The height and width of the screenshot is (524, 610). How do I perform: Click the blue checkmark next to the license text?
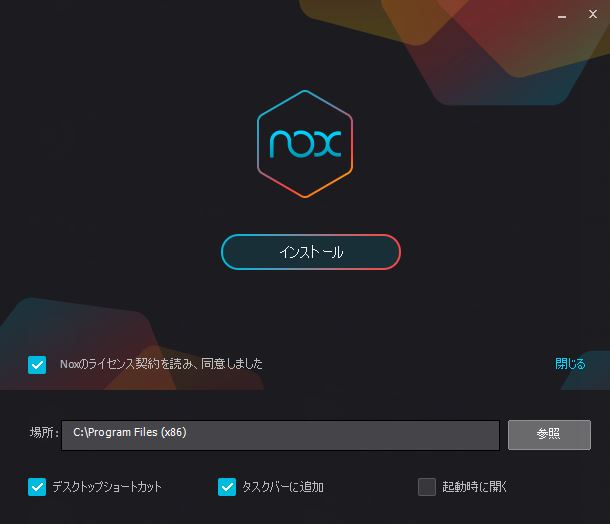37,365
